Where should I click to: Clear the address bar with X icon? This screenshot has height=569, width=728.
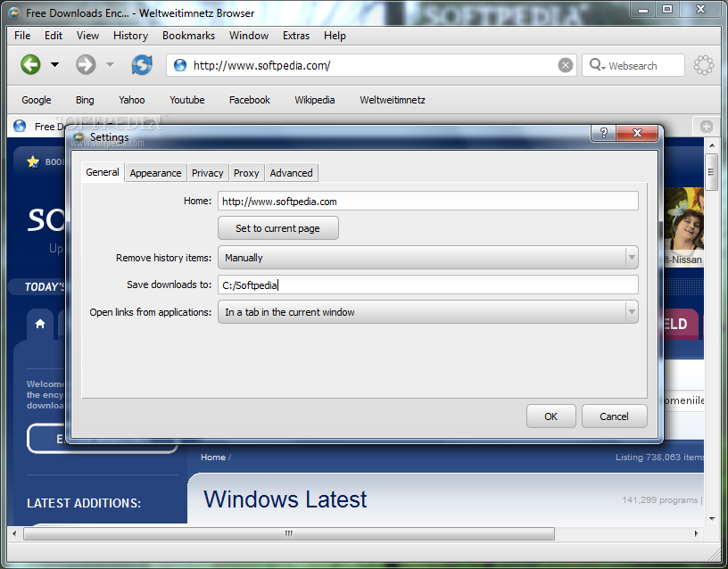coord(565,65)
